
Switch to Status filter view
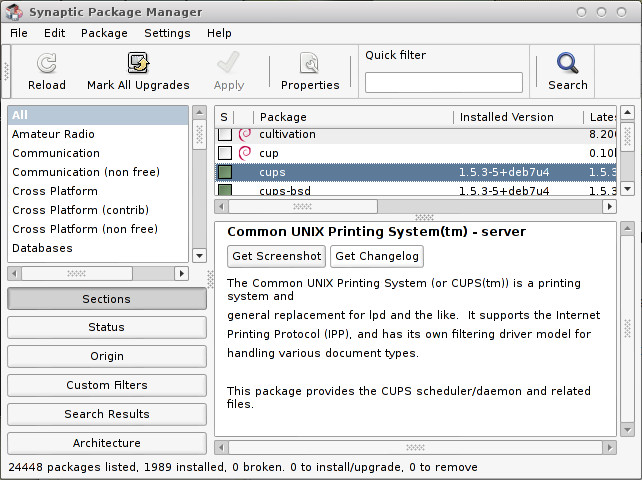point(106,327)
